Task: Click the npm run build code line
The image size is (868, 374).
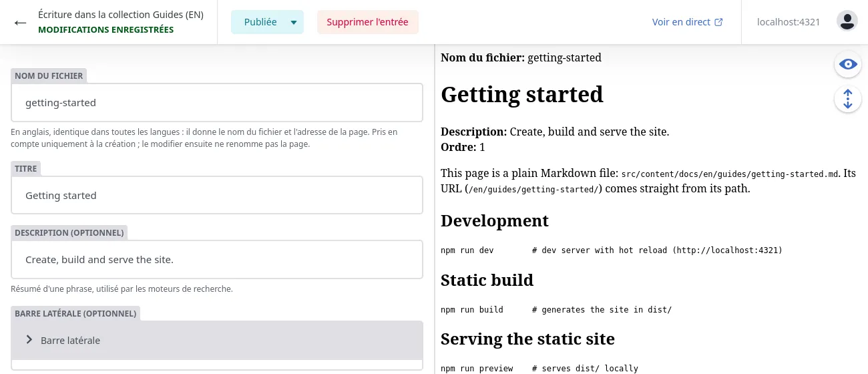Action: (556, 310)
